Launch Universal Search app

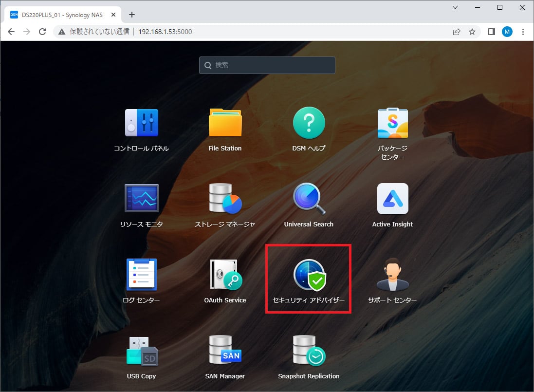click(x=309, y=199)
